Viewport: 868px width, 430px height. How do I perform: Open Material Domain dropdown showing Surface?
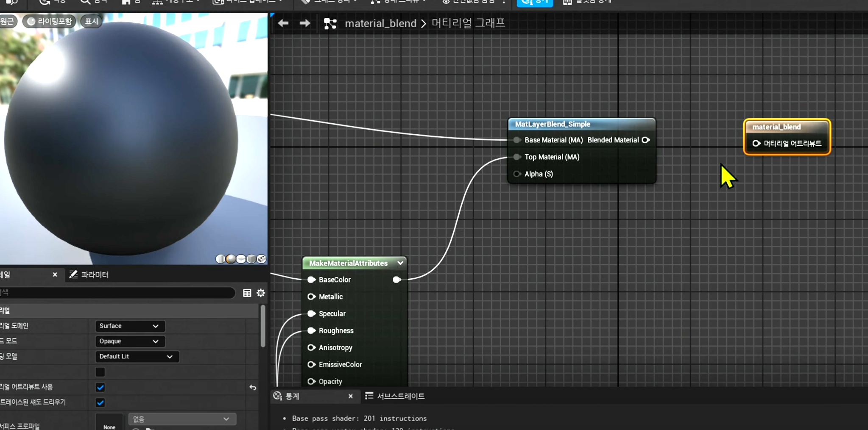point(129,326)
